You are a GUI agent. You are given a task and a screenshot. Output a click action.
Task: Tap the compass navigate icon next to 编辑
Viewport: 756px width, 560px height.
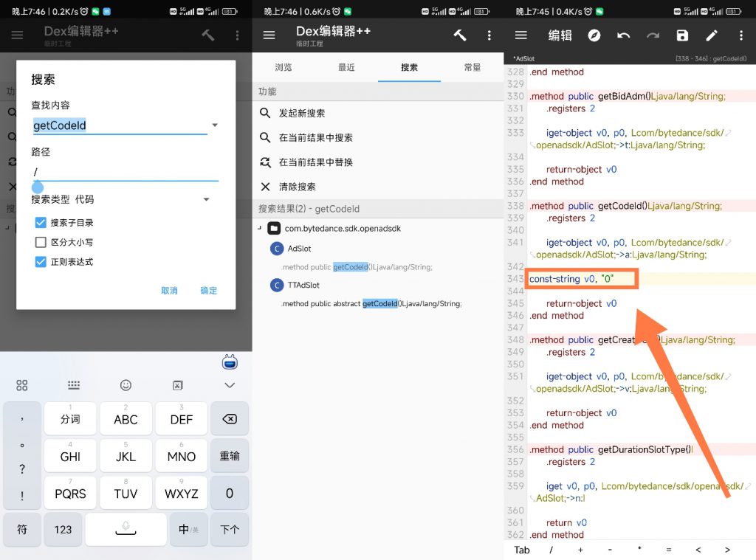[x=594, y=35]
